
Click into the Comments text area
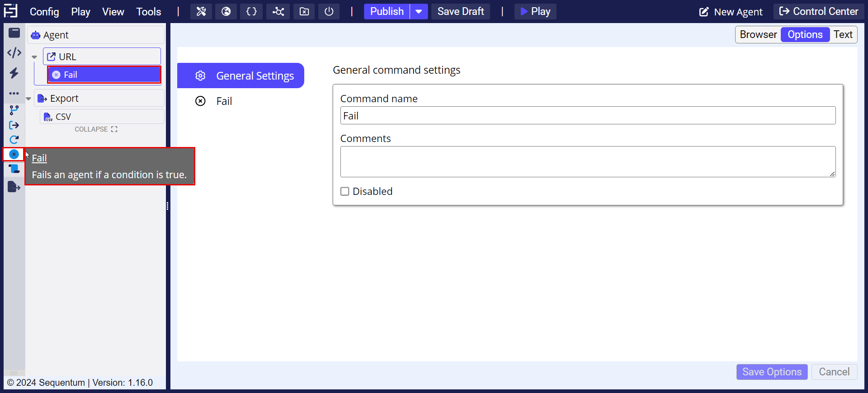588,161
